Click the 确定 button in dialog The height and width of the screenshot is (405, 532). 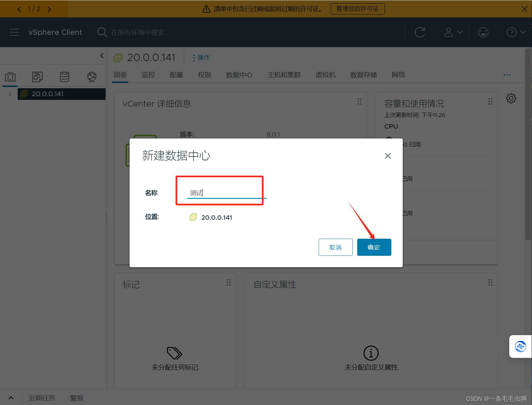(374, 247)
